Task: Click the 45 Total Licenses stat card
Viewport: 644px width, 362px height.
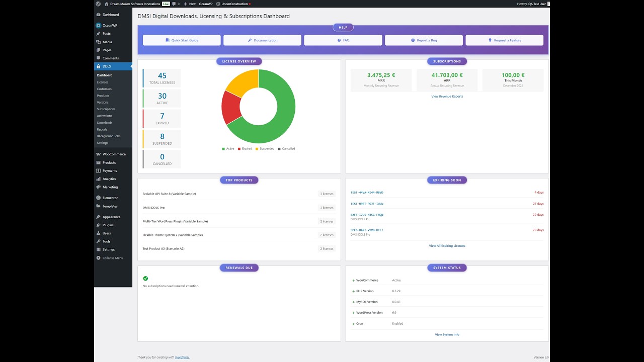Action: click(x=162, y=78)
